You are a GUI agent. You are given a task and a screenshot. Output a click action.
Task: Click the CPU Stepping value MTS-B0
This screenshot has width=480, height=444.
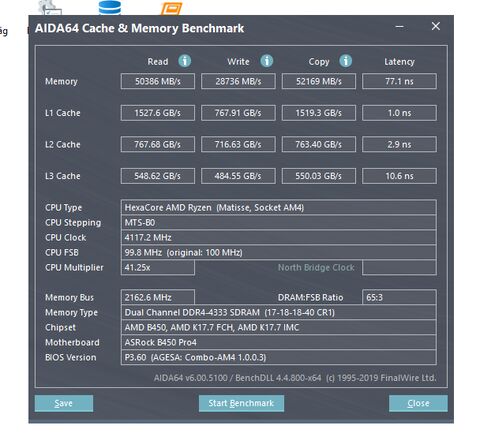coord(279,223)
